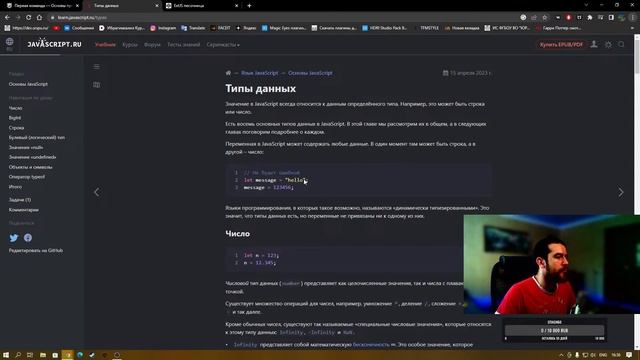Open the Twitter share icon in sidebar
This screenshot has width=640, height=360.
pos(14,238)
